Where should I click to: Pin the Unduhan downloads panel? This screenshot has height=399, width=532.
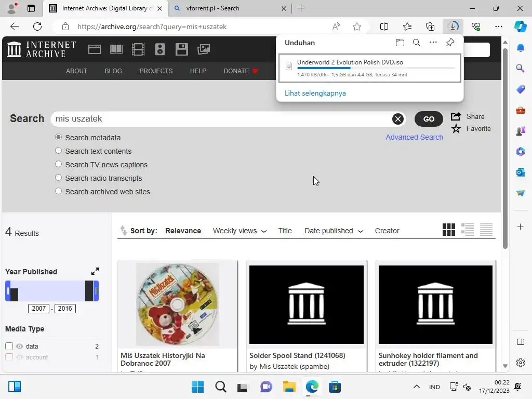450,43
